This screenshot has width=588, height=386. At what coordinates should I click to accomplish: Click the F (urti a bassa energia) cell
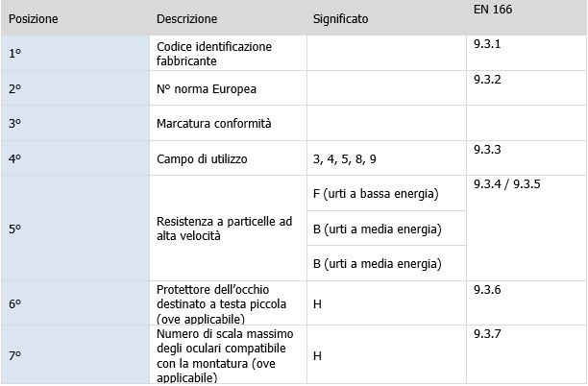[376, 194]
